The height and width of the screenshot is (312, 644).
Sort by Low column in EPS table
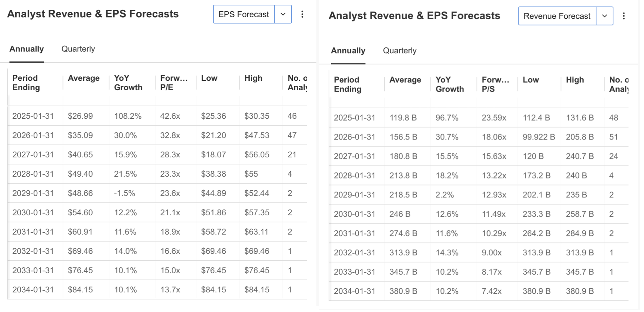[209, 78]
